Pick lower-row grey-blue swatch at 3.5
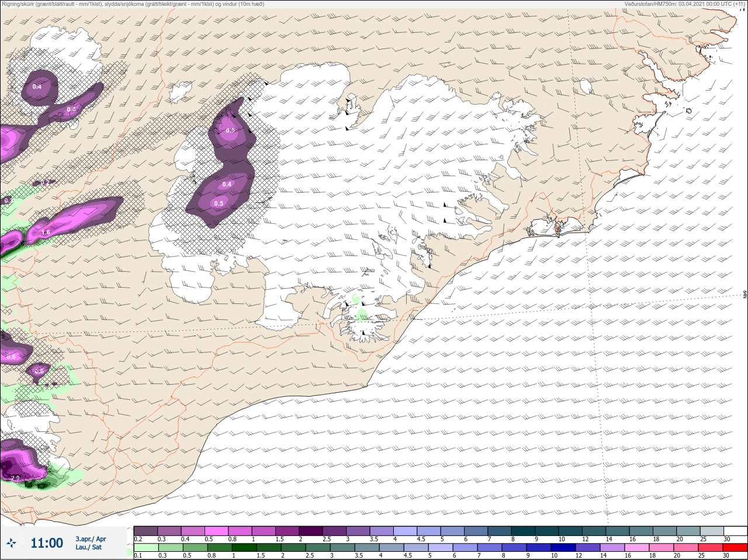The height and width of the screenshot is (560, 748). point(367,547)
